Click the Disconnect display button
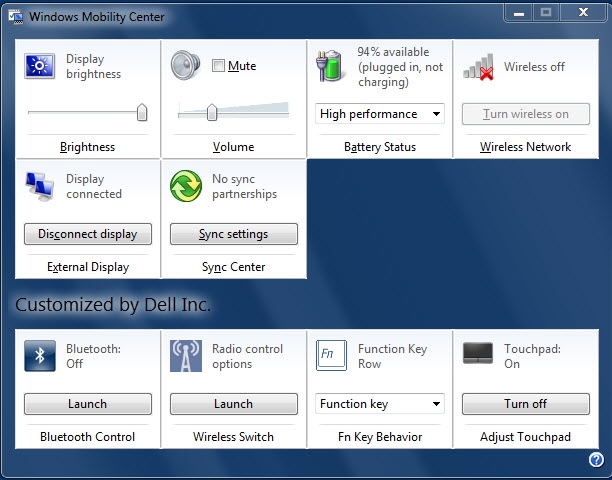Image resolution: width=612 pixels, height=480 pixels. tap(88, 234)
